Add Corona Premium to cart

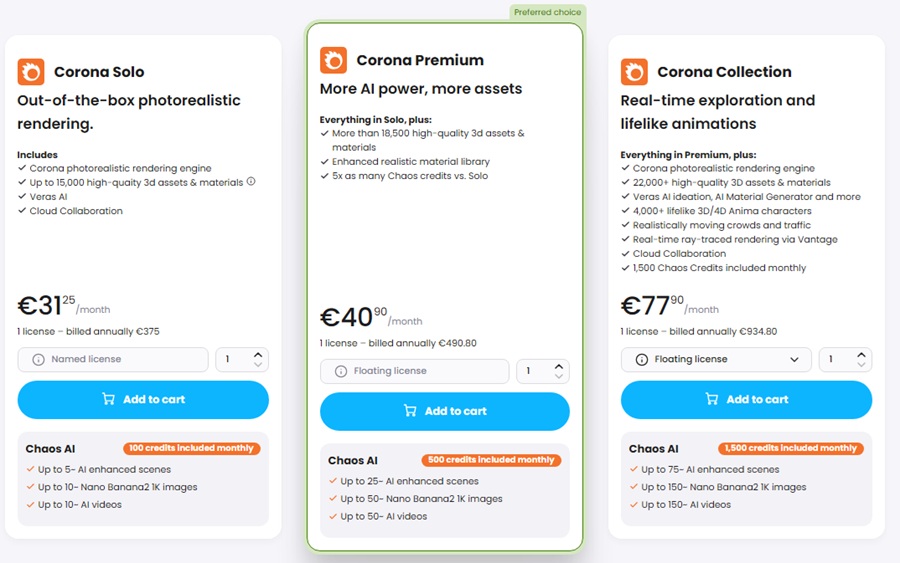pyautogui.click(x=445, y=411)
